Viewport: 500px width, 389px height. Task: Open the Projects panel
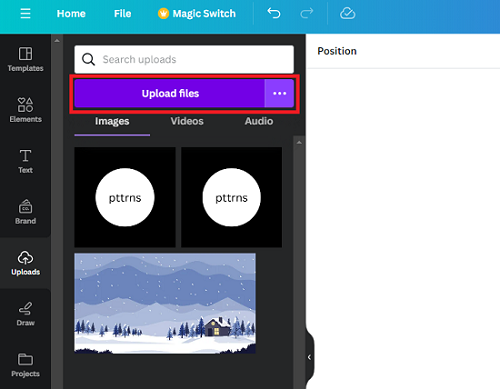point(25,365)
